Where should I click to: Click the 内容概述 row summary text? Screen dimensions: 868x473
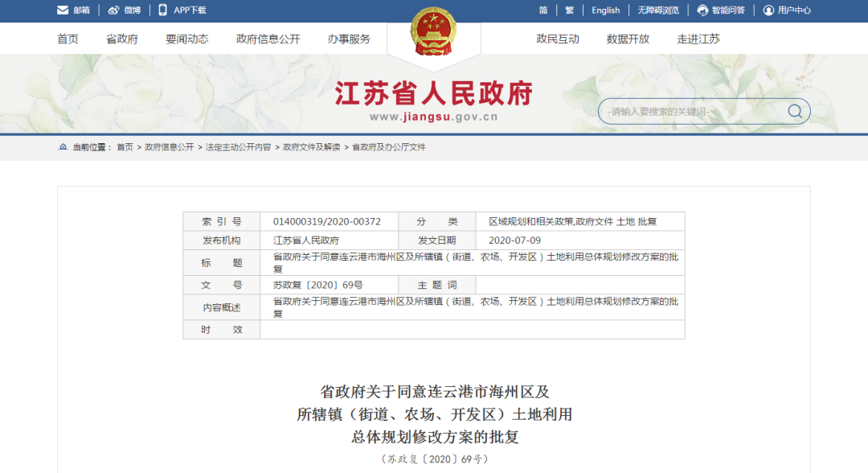tap(476, 307)
